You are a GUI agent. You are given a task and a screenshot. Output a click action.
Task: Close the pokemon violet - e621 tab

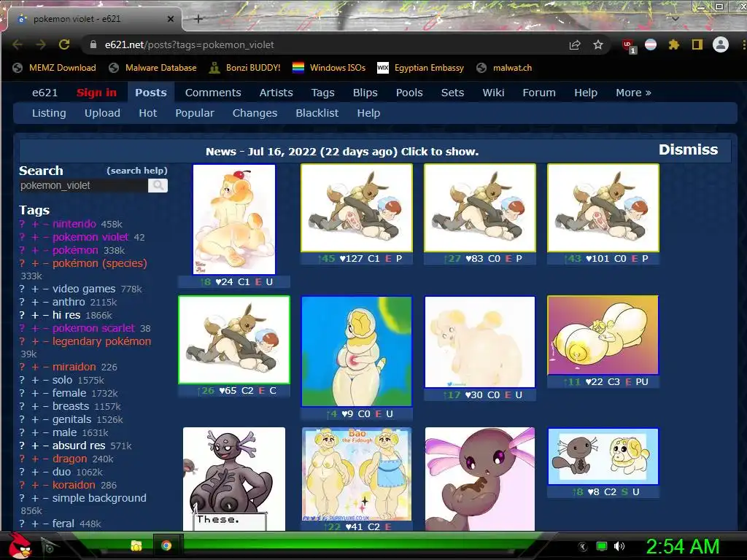171,19
